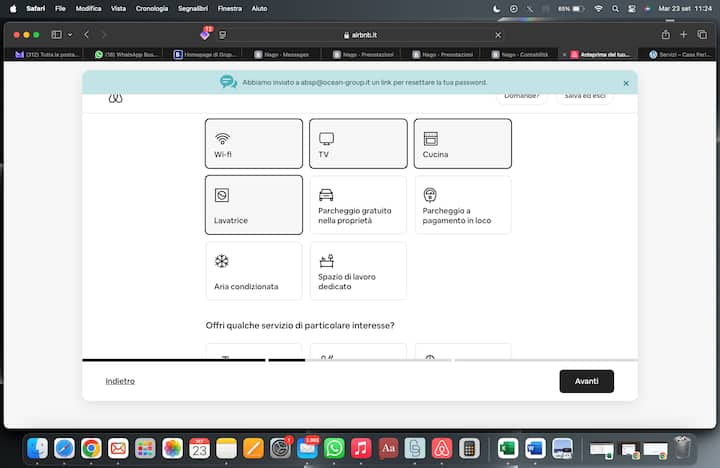Toggle the Lavatrice amenity option

(x=254, y=205)
